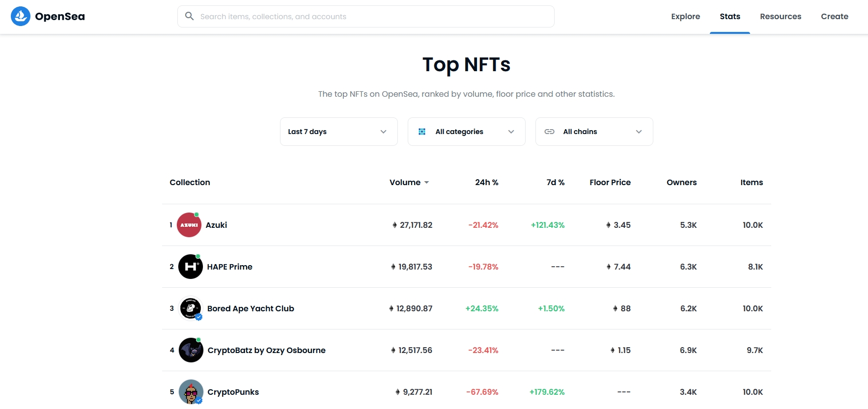This screenshot has height=409, width=868.
Task: Click CryptoPunks 24h change -67.69%
Action: (482, 392)
